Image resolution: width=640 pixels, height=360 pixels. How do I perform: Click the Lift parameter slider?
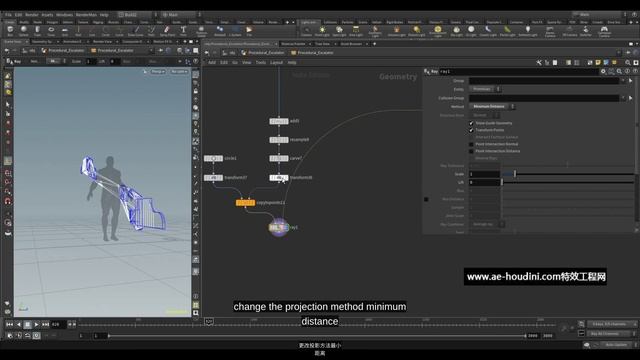pos(568,182)
